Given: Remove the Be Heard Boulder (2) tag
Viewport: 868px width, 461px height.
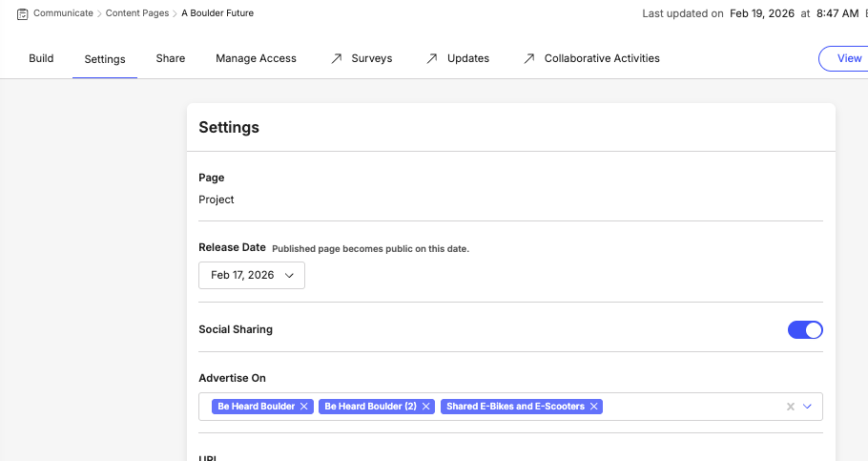Looking at the screenshot, I should click(426, 407).
